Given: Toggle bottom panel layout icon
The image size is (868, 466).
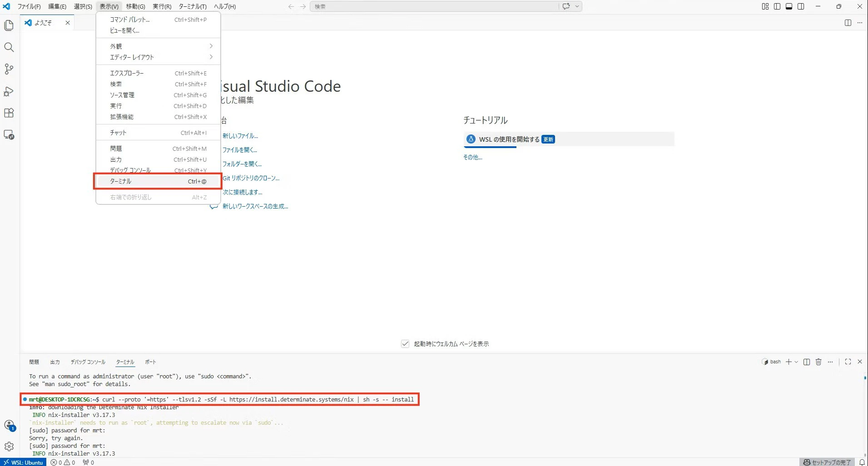Looking at the screenshot, I should [x=789, y=6].
